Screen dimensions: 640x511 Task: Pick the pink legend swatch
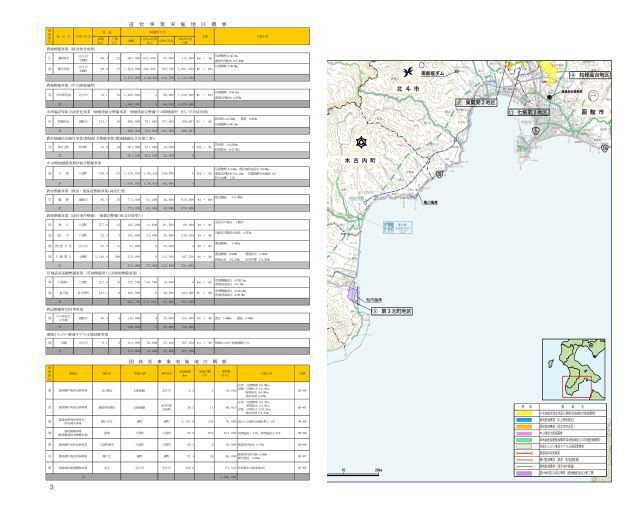(524, 433)
